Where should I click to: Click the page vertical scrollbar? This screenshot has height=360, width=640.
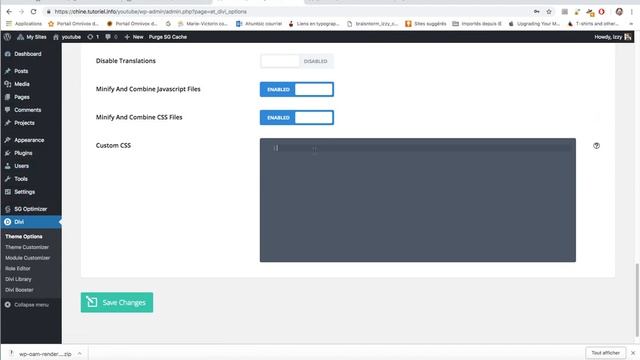637,301
